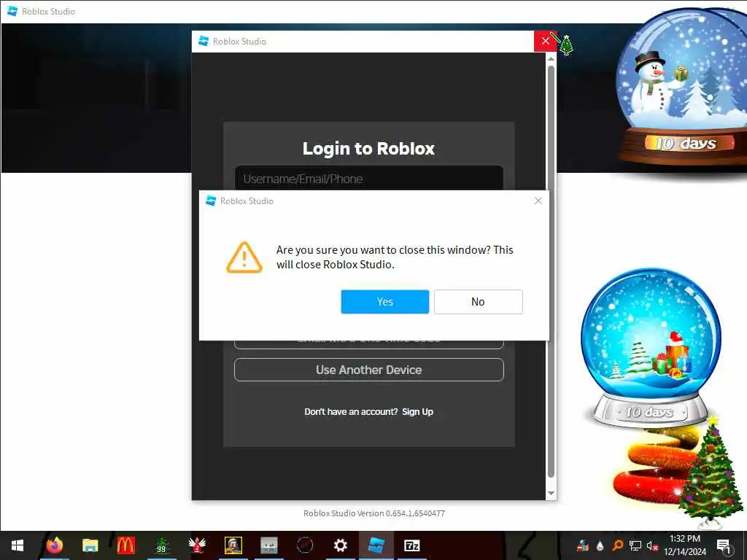Screen dimensions: 747x560
Task: Click No to keep Roblox Studio open
Action: (478, 301)
